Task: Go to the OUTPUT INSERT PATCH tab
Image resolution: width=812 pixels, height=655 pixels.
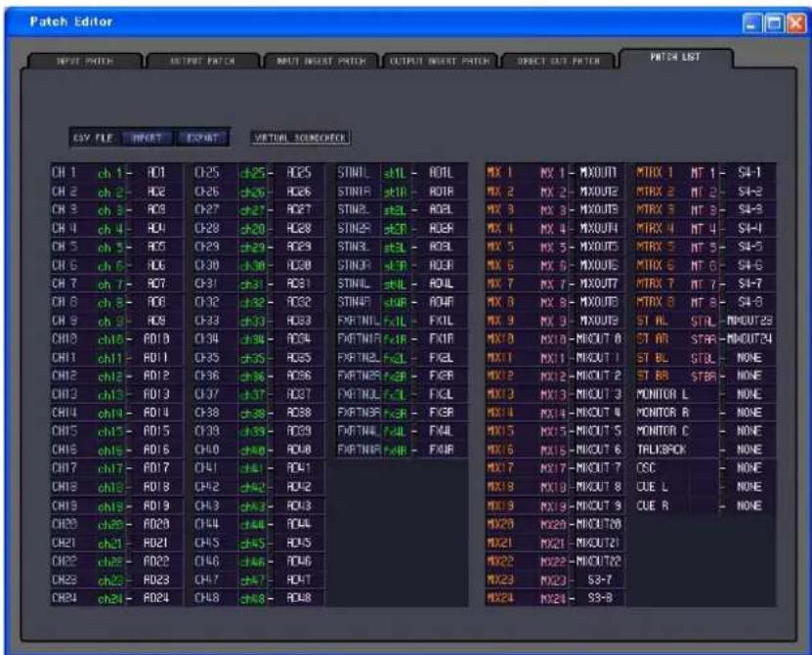Action: point(439,62)
